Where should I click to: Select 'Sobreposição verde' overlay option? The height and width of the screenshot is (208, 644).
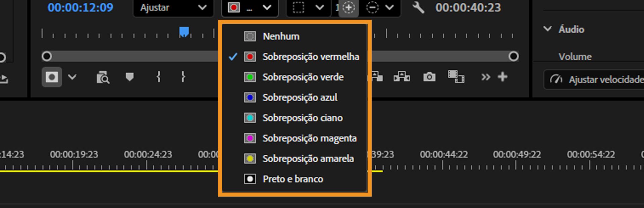tap(303, 77)
